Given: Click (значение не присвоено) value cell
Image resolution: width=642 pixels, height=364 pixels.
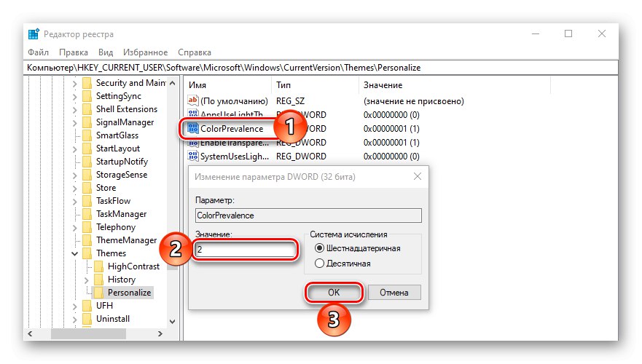Looking at the screenshot, I should (x=413, y=101).
